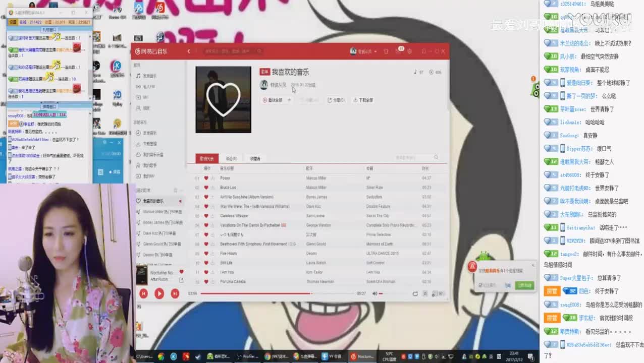Open the Nocturne taskbar item
This screenshot has height=363, width=644.
[362, 356]
